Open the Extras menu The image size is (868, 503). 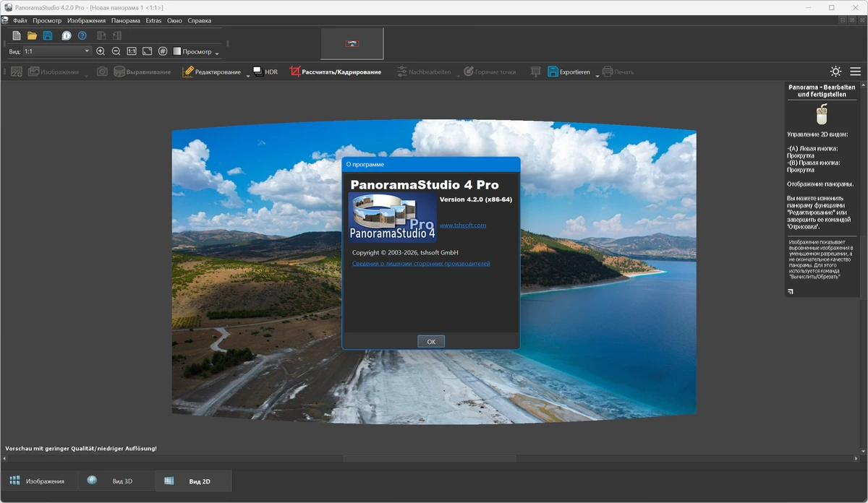click(153, 21)
